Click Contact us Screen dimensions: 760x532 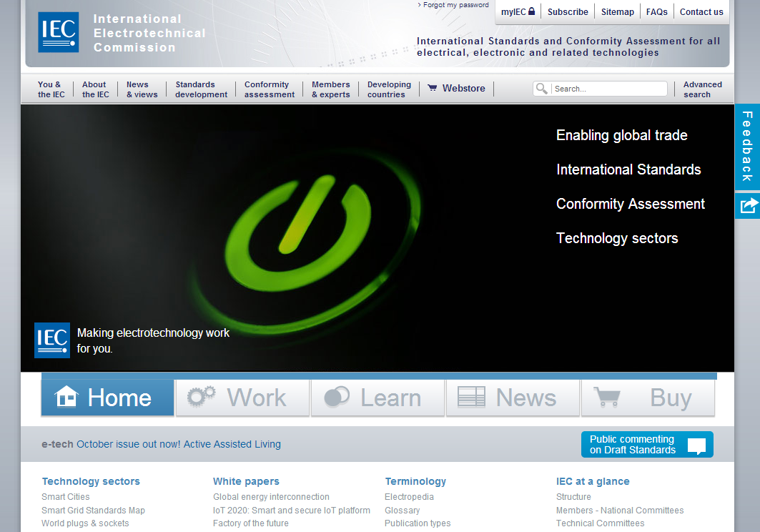[701, 11]
